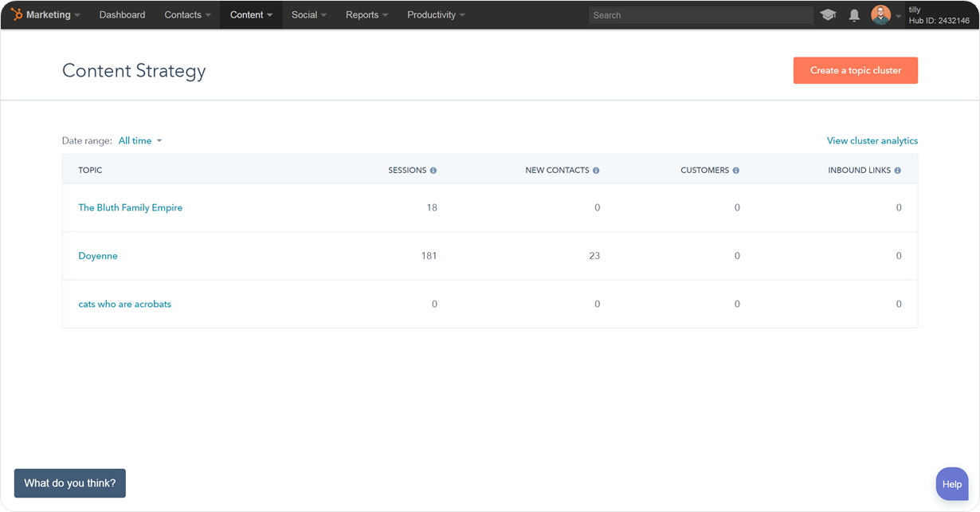This screenshot has width=980, height=512.
Task: Open the All time date range dropdown
Action: [140, 141]
